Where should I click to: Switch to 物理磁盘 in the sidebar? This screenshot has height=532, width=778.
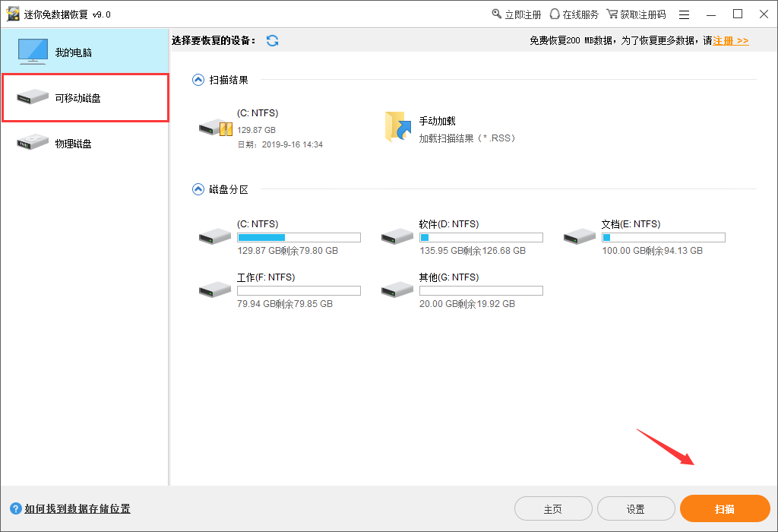84,144
